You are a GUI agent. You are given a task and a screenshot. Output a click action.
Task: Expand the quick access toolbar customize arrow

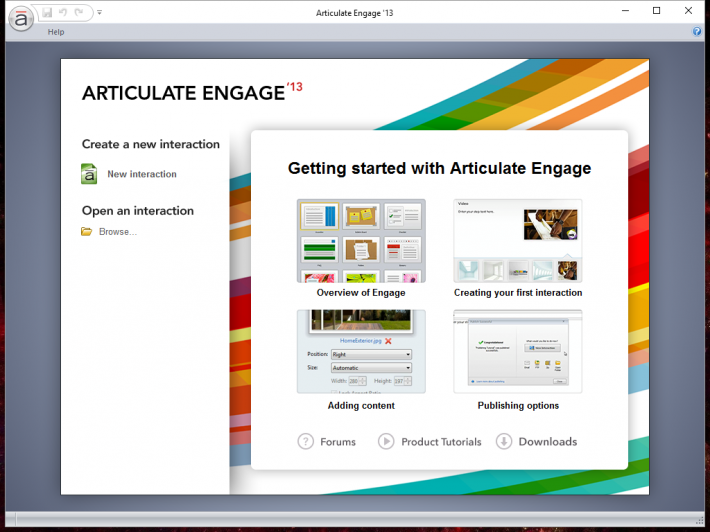click(100, 13)
